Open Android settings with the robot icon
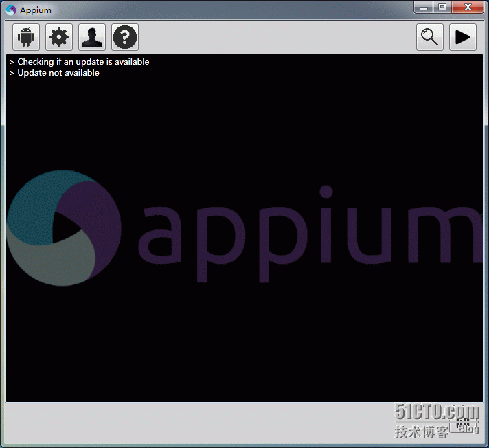Screen dimensions: 489x448 pyautogui.click(x=26, y=37)
